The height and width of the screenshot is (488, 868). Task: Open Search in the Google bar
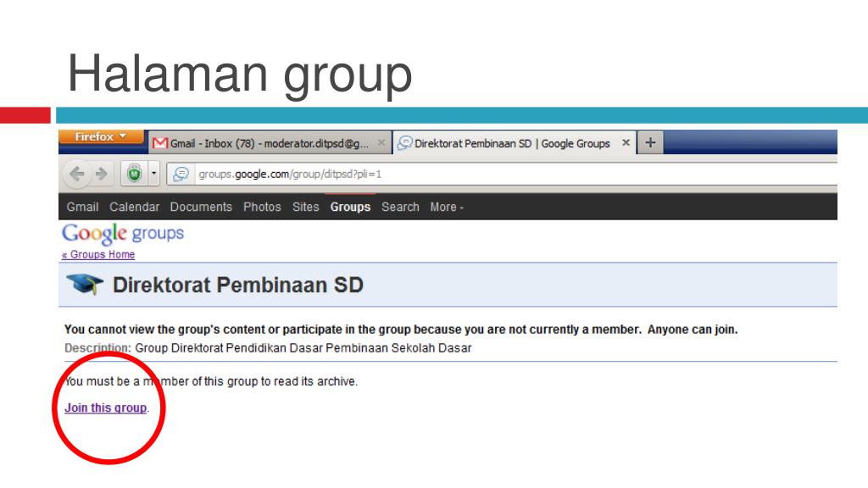pyautogui.click(x=400, y=207)
